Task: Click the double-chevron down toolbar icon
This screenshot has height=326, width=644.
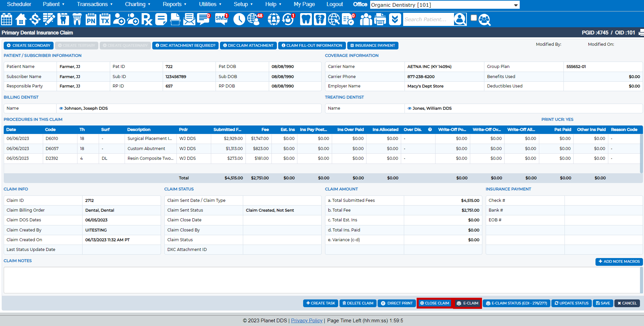Action: point(395,19)
